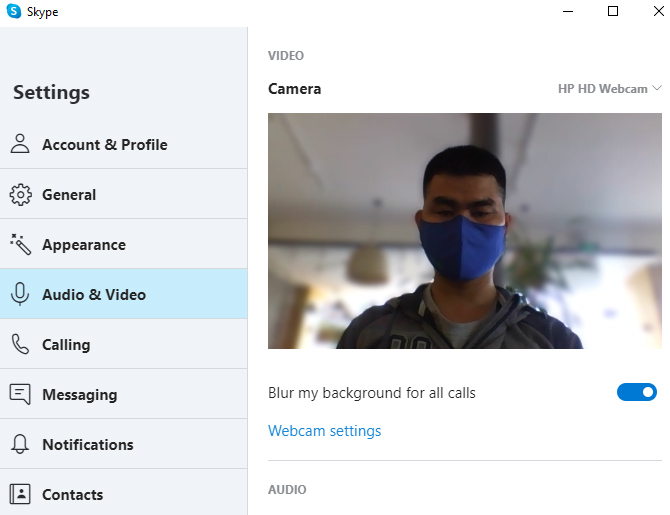The image size is (670, 515).
Task: Open Webcam settings link
Action: (x=324, y=431)
